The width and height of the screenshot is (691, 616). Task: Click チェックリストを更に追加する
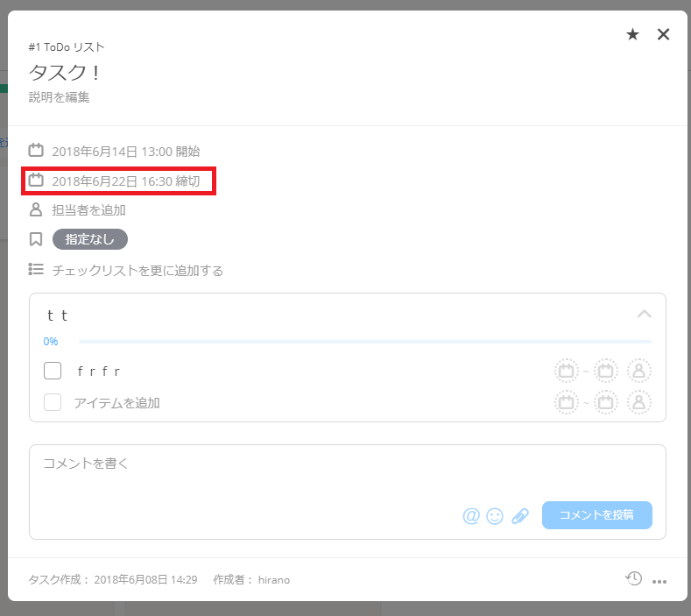(x=137, y=270)
